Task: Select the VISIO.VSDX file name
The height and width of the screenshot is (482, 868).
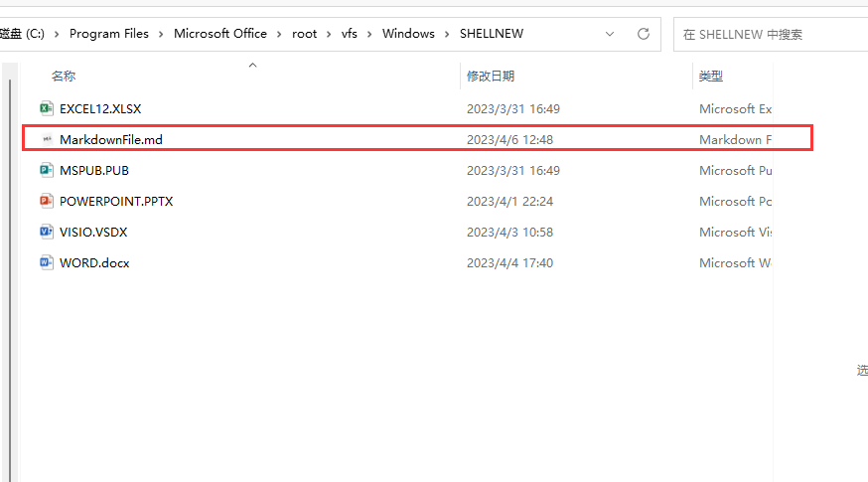Action: [93, 233]
